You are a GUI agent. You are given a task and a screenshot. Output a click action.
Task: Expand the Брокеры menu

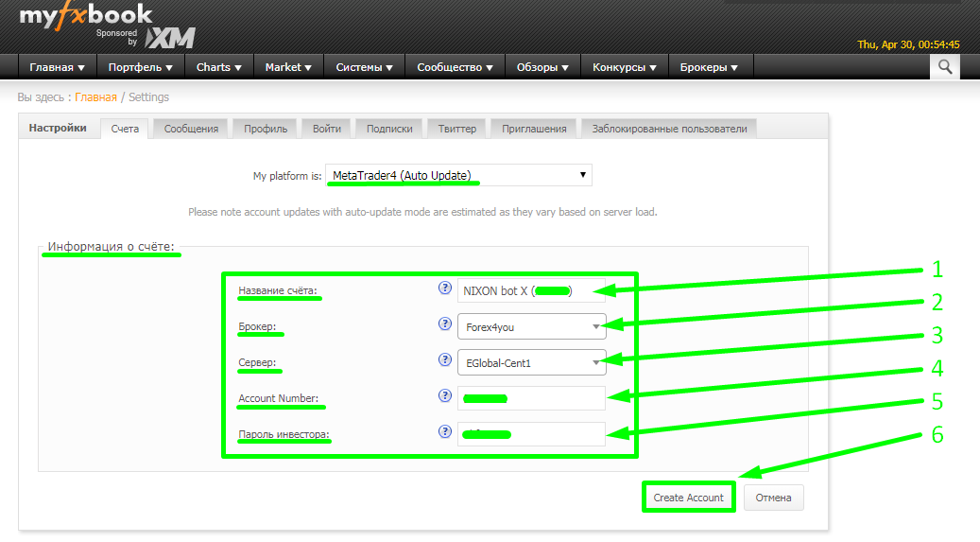[709, 67]
